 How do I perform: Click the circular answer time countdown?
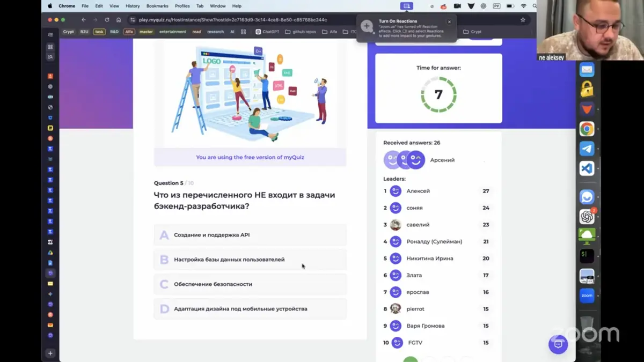click(x=438, y=95)
